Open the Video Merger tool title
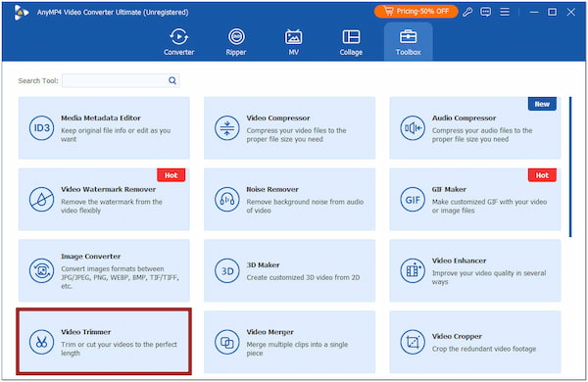 [x=270, y=332]
